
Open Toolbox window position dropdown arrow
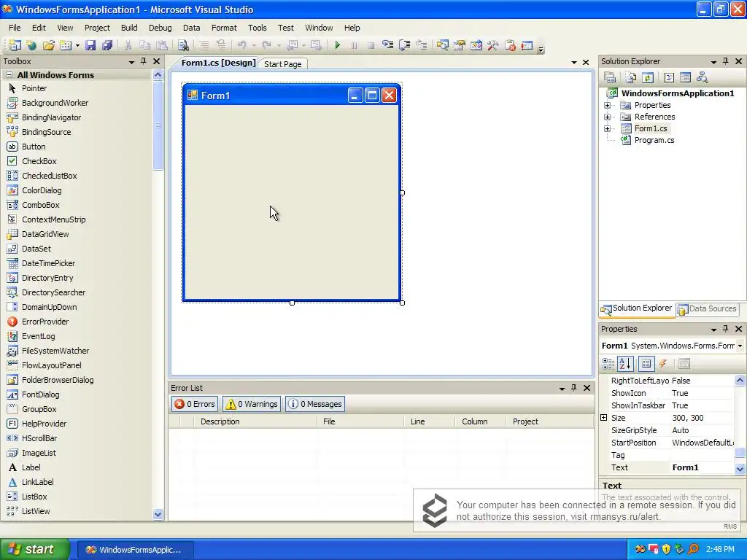pos(131,62)
